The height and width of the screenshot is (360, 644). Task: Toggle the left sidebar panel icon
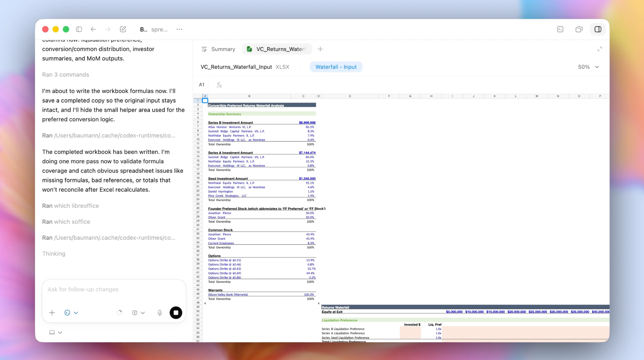[79, 29]
